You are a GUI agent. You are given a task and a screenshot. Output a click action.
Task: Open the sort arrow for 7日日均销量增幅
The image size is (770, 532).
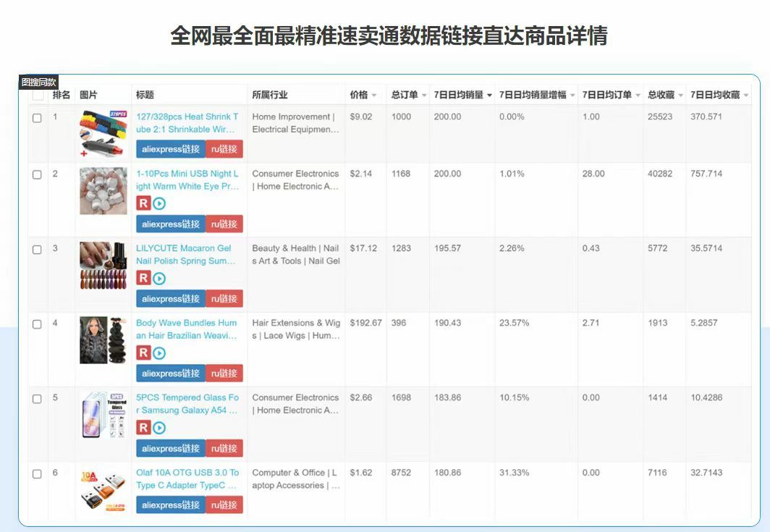(572, 96)
